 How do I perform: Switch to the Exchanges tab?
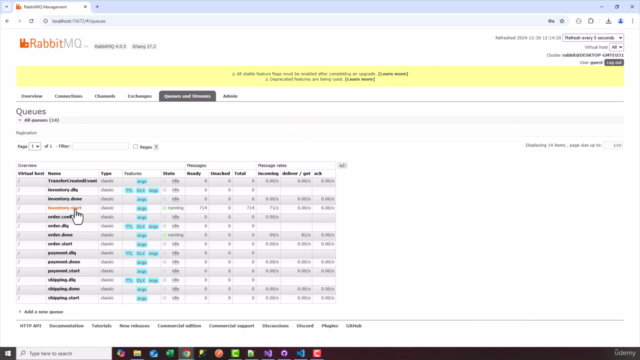(140, 96)
